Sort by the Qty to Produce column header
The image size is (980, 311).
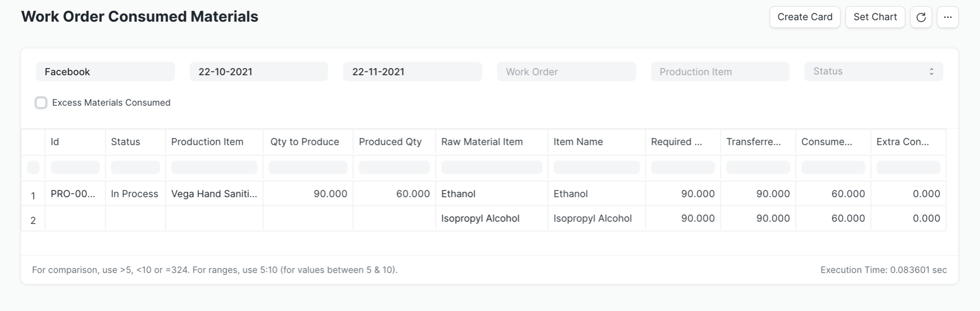click(x=305, y=142)
